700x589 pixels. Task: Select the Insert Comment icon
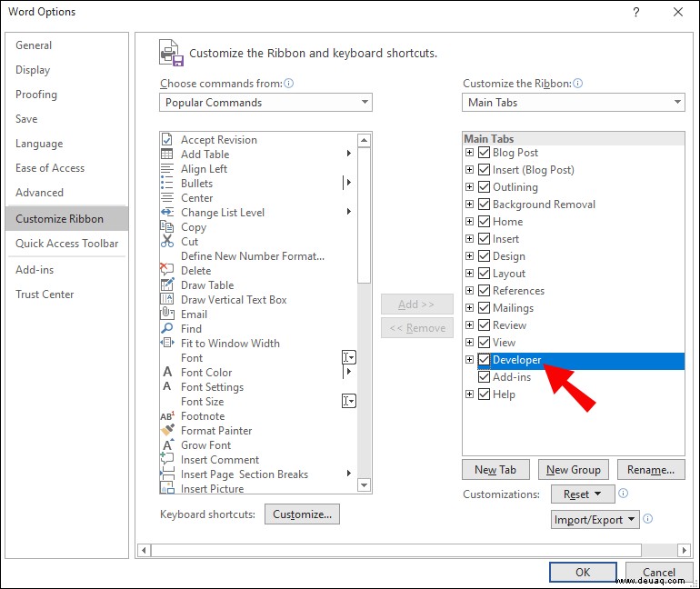coord(167,458)
